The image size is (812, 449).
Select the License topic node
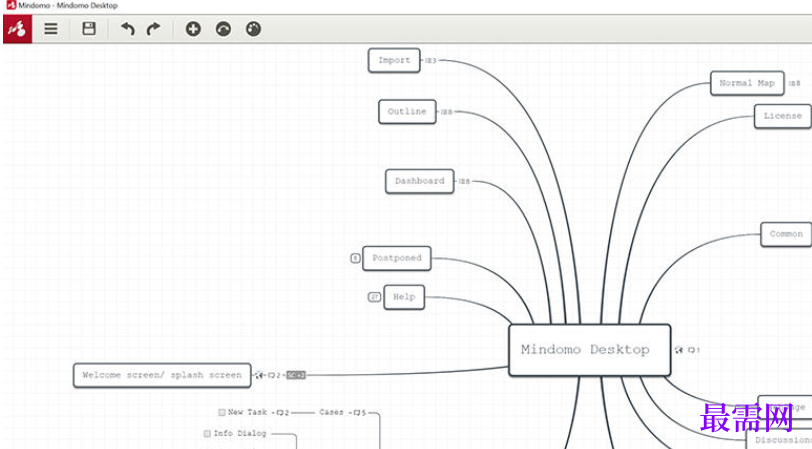click(x=782, y=116)
